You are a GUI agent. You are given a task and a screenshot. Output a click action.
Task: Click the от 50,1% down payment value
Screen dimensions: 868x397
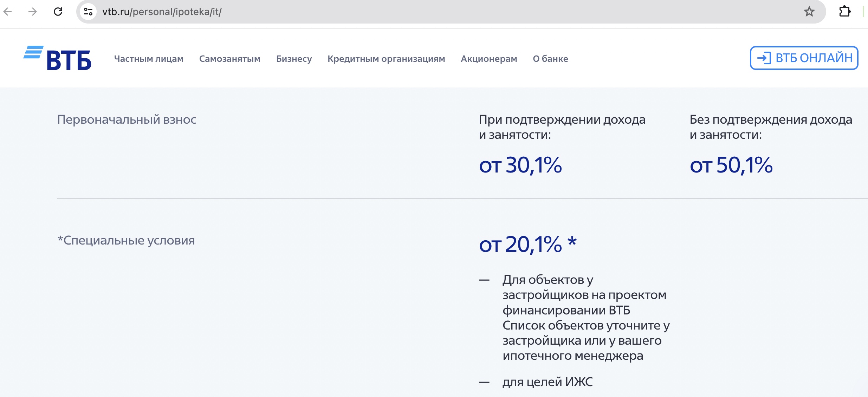point(731,165)
